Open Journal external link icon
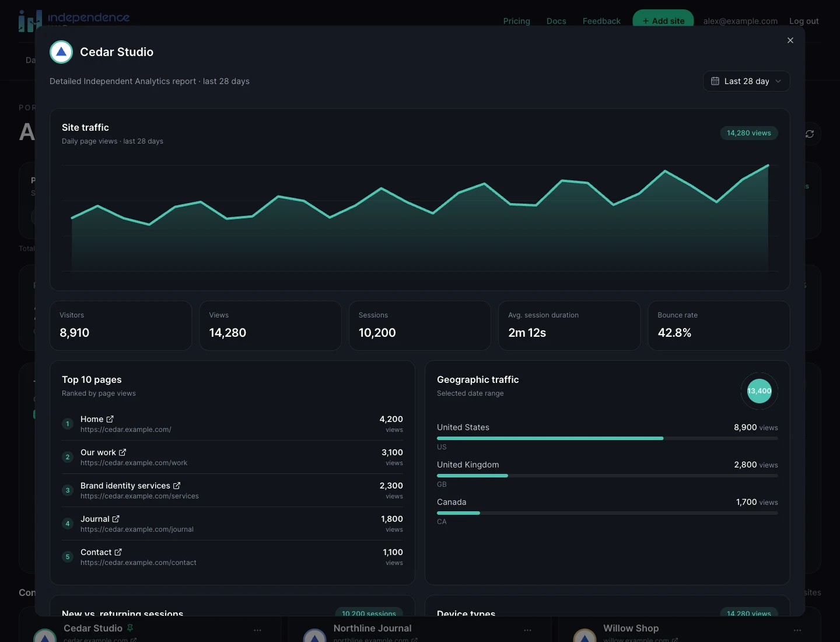Viewport: 840px width, 642px height. (116, 519)
